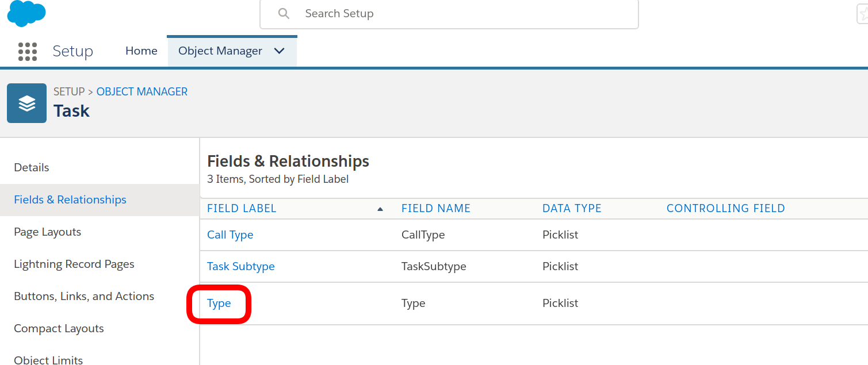Open the Call Type field
Image resolution: width=868 pixels, height=365 pixels.
tap(230, 235)
